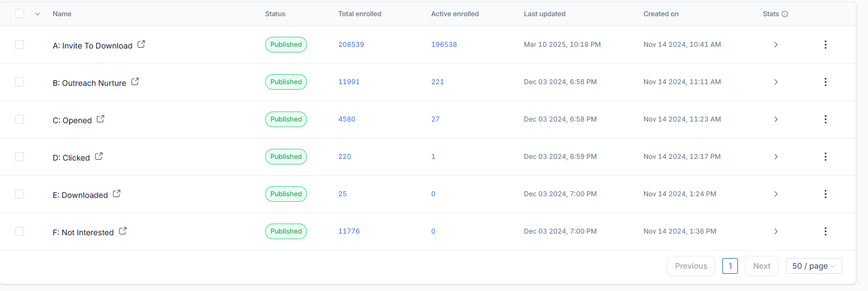Open three-dot menu for E: Downloaded
Image resolution: width=868 pixels, height=291 pixels.
[826, 194]
